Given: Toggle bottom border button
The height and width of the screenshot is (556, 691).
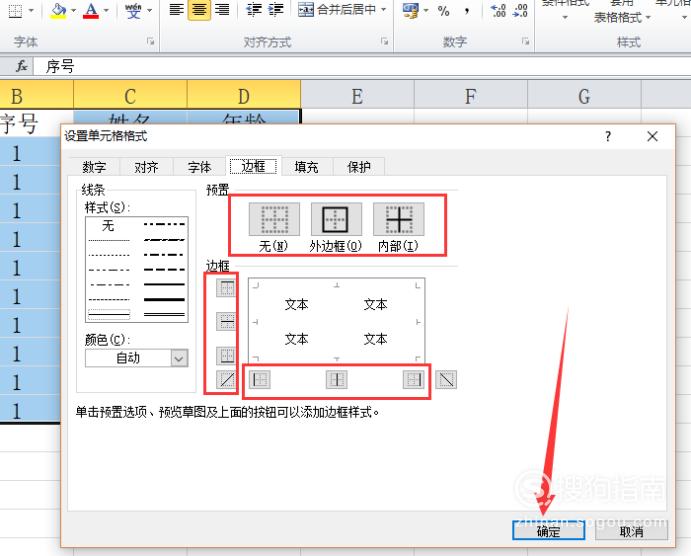Looking at the screenshot, I should (x=227, y=355).
